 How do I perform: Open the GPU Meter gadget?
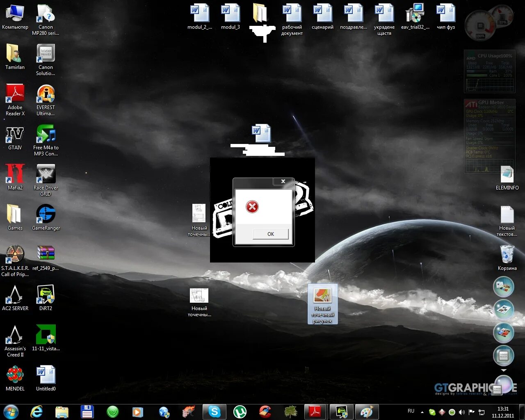click(489, 135)
